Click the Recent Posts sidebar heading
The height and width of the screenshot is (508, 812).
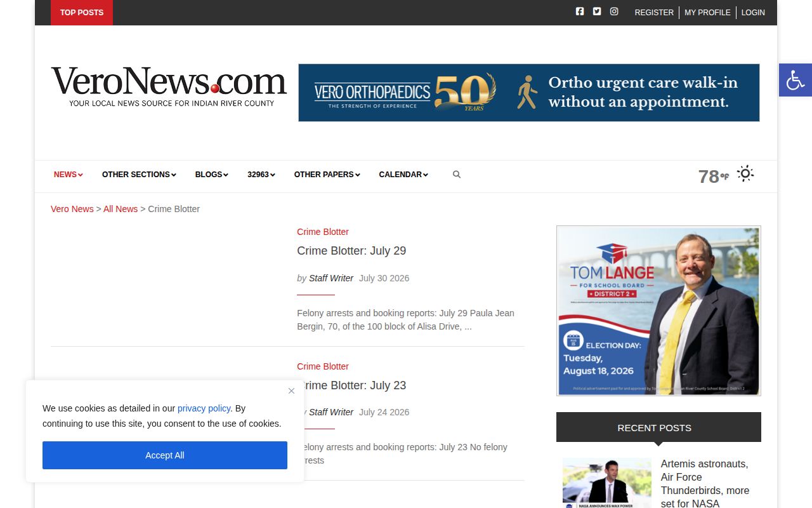[x=658, y=427]
